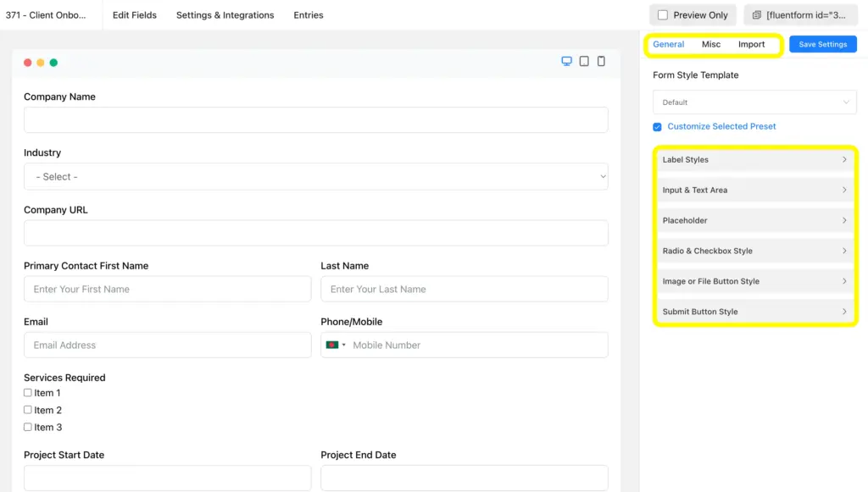The height and width of the screenshot is (492, 868).
Task: Open the Industry select dropdown
Action: coord(316,176)
